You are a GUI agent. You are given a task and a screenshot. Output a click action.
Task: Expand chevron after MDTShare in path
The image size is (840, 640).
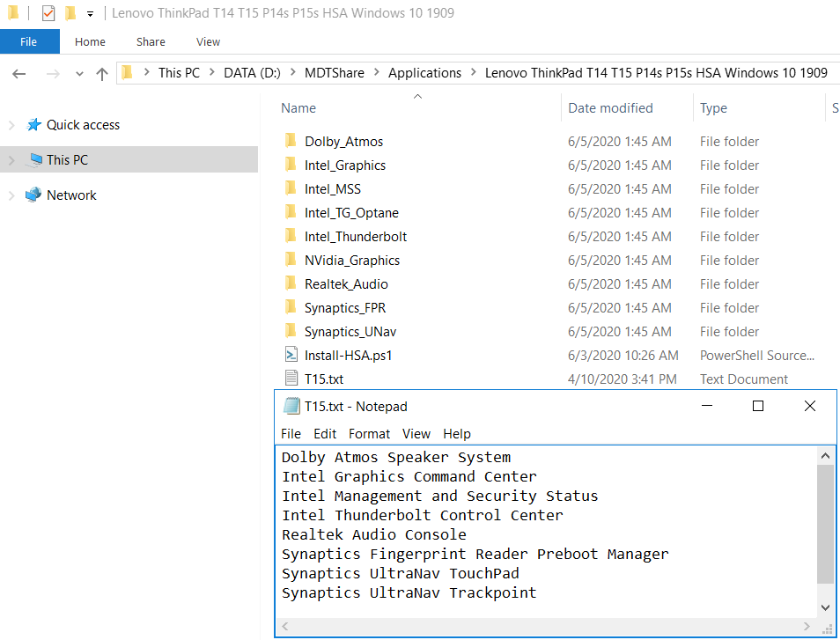[376, 72]
